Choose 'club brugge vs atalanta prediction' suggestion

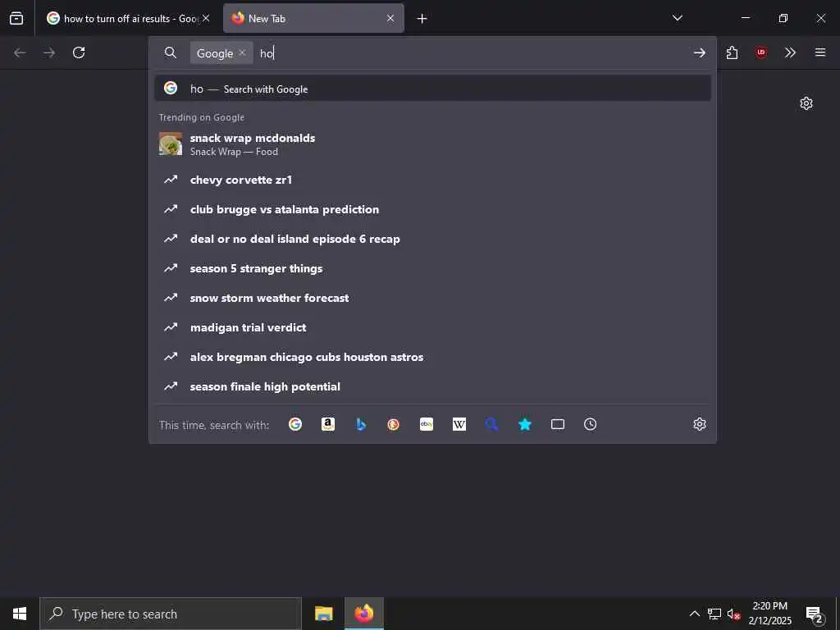433,209
